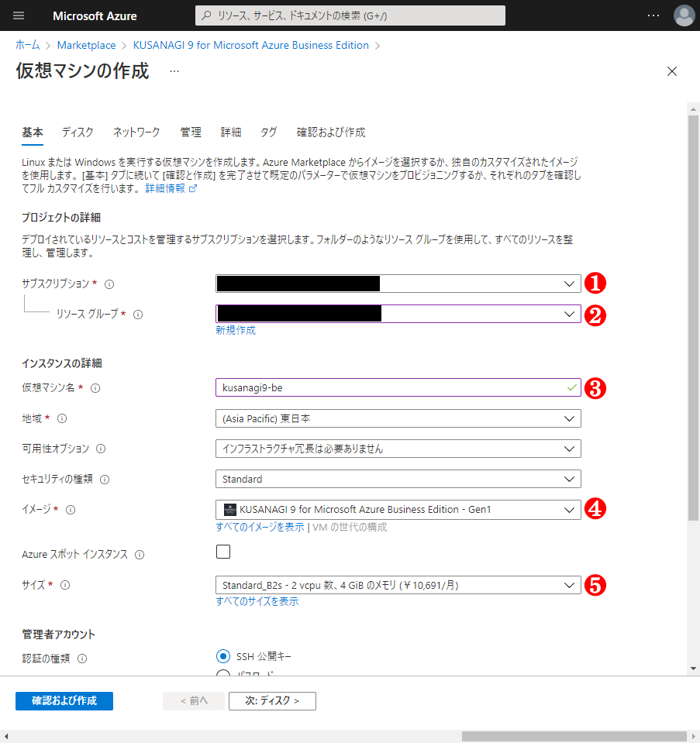Click 新規作成 link under resource group
The height and width of the screenshot is (743, 700).
click(236, 330)
